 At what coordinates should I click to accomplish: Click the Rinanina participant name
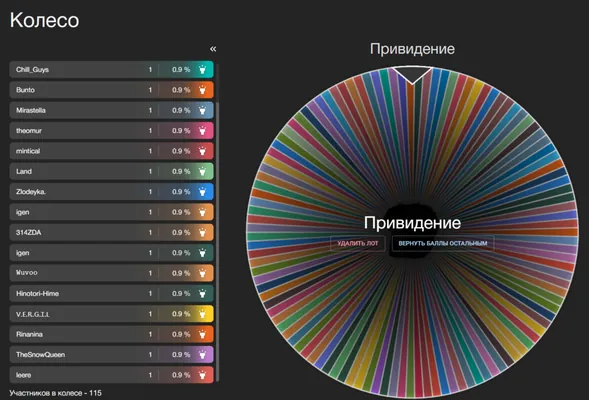click(29, 334)
